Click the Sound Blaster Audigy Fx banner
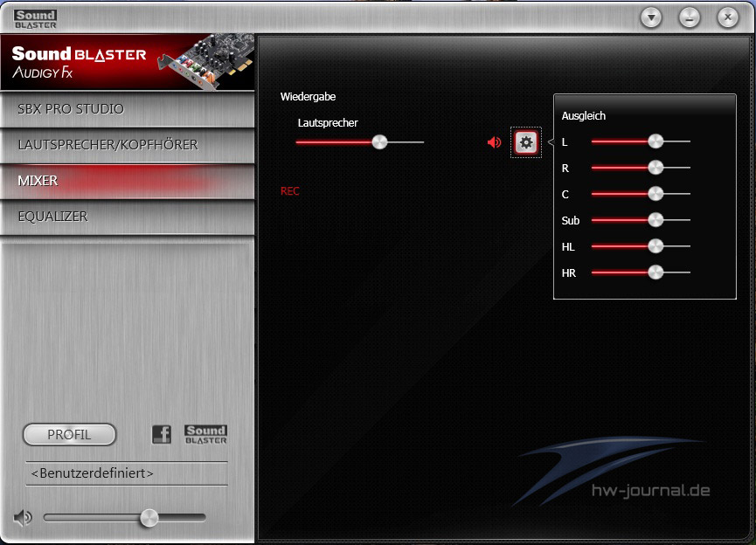This screenshot has height=545, width=756. 128,62
